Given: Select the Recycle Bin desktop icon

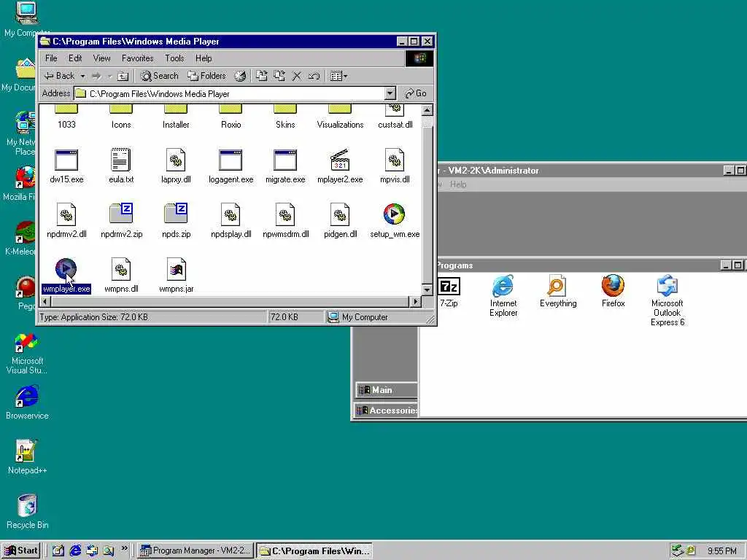Looking at the screenshot, I should point(27,512).
